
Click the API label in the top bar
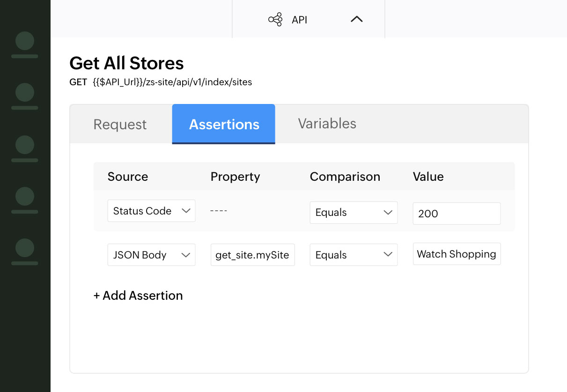299,20
